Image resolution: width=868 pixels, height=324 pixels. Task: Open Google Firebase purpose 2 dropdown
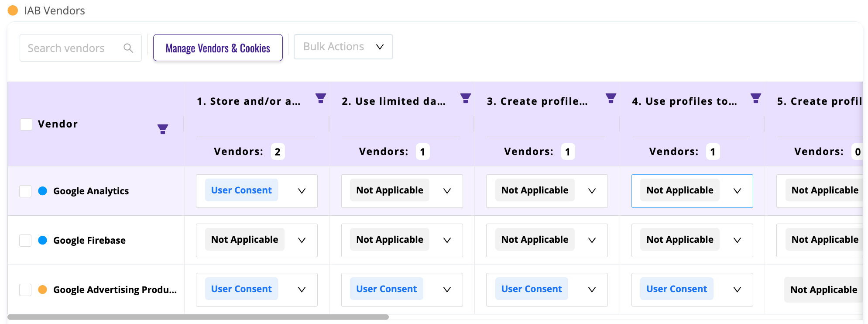(402, 240)
